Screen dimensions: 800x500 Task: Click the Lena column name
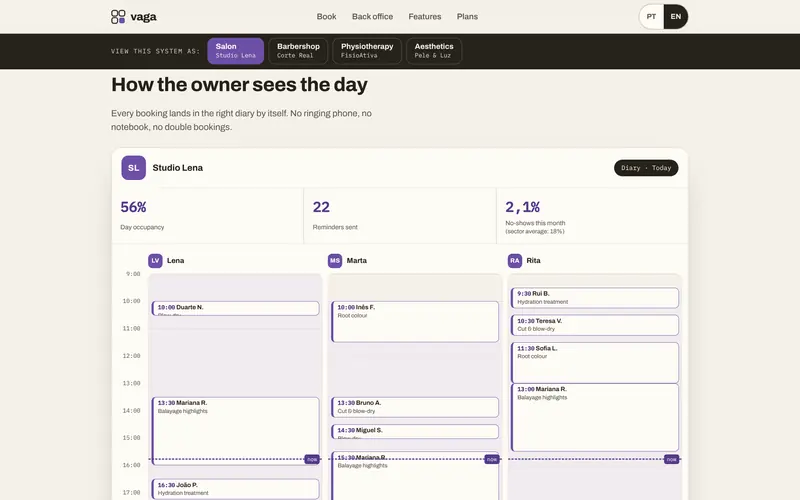click(176, 261)
